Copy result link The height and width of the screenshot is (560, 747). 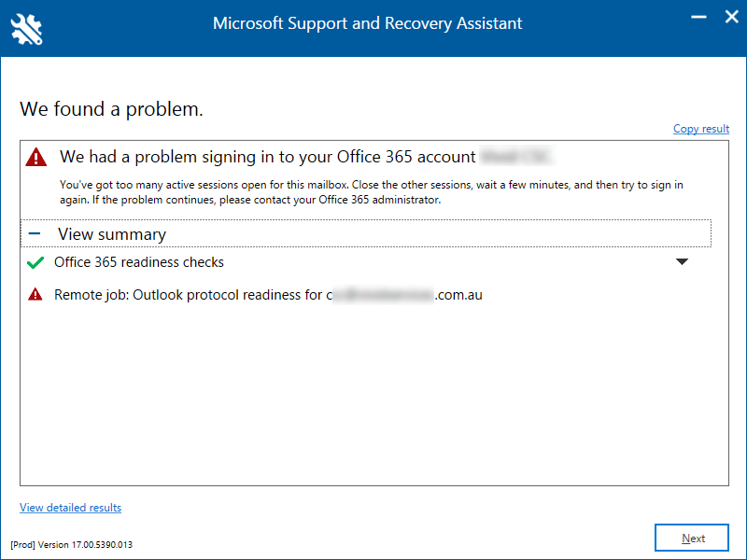tap(701, 129)
